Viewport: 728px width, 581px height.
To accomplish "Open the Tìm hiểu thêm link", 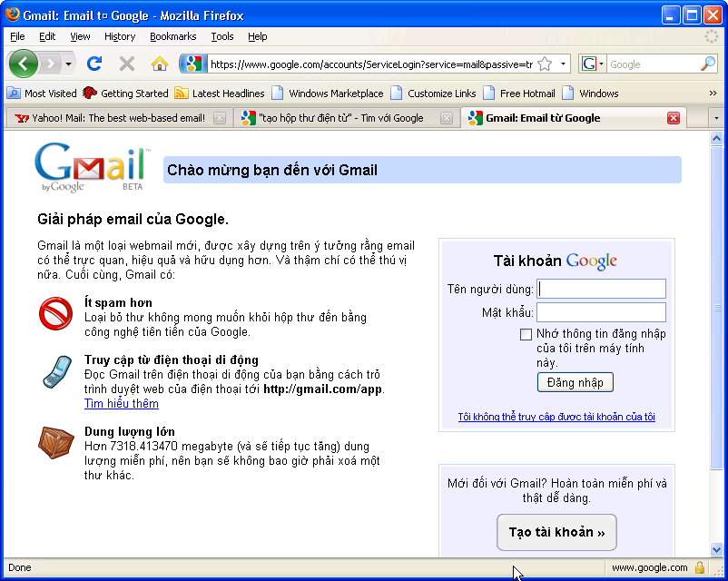I will tap(121, 404).
